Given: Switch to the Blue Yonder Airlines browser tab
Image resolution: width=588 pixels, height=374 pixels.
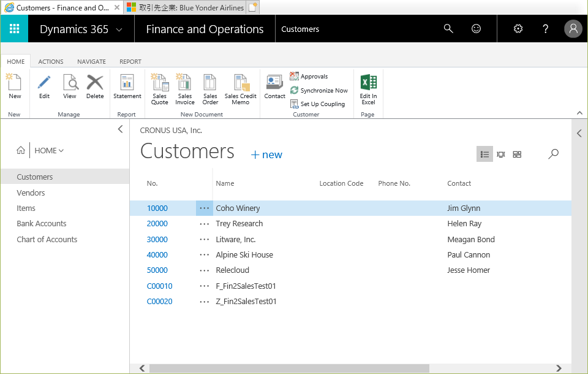Looking at the screenshot, I should click(x=185, y=7).
